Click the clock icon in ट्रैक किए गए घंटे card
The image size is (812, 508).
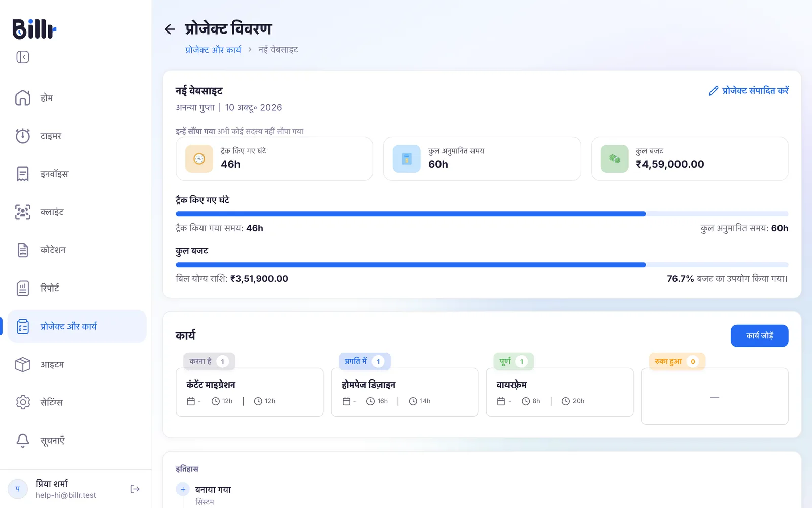[199, 158]
